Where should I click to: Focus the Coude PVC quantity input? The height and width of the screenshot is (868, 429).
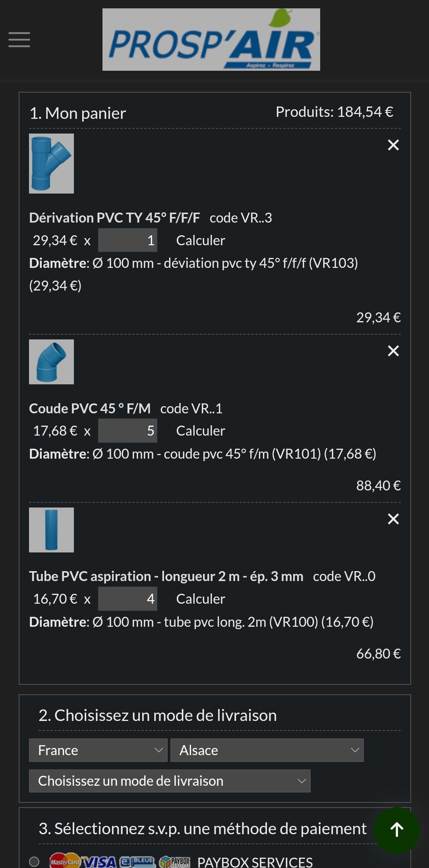128,430
